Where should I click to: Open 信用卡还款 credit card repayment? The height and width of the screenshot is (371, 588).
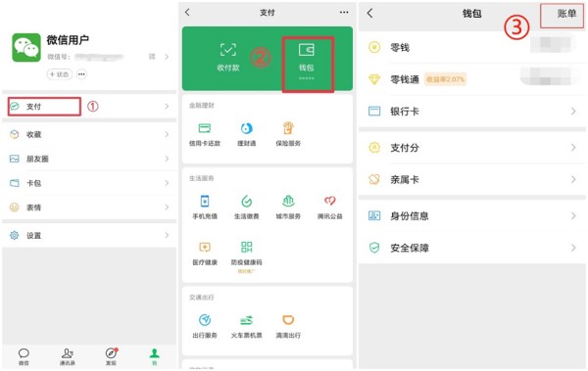(x=205, y=134)
